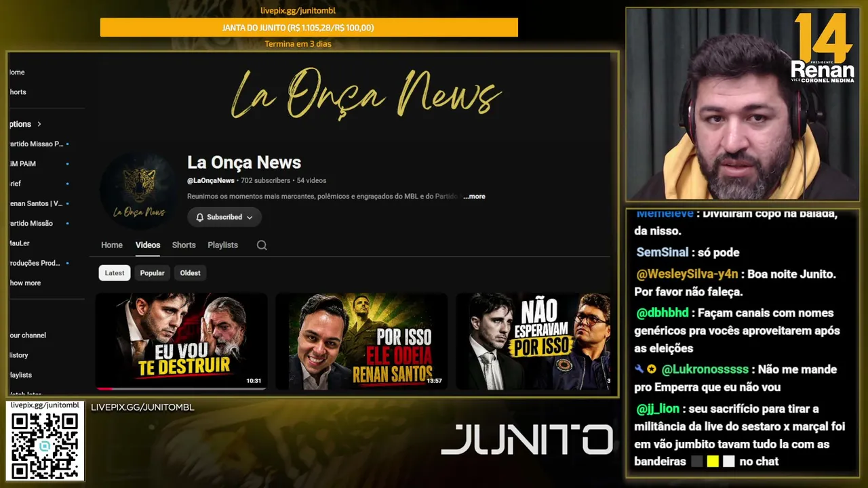Open the channel's Shorts tab
The image size is (868, 488).
point(184,245)
